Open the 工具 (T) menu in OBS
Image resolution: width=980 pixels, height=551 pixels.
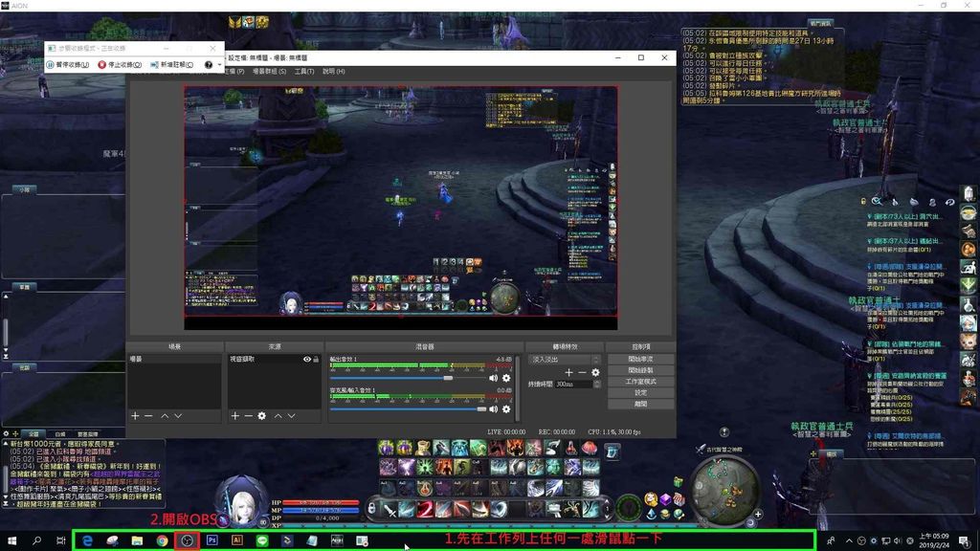click(x=304, y=71)
